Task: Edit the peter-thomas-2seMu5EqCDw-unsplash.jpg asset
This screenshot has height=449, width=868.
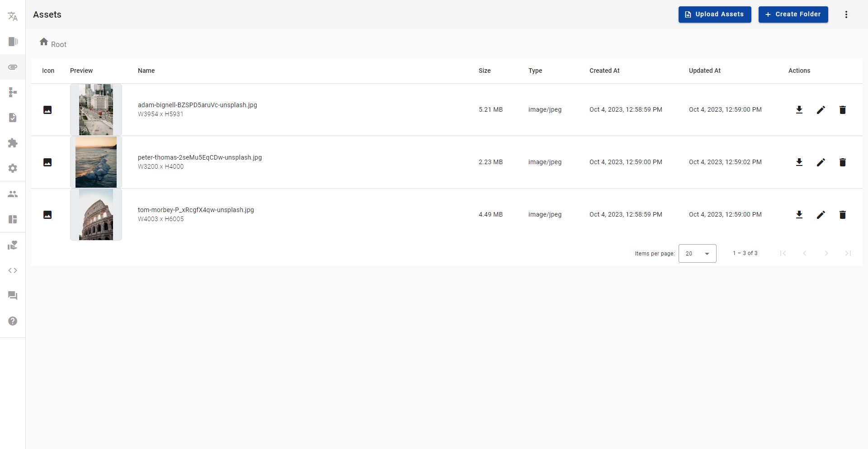Action: point(821,162)
